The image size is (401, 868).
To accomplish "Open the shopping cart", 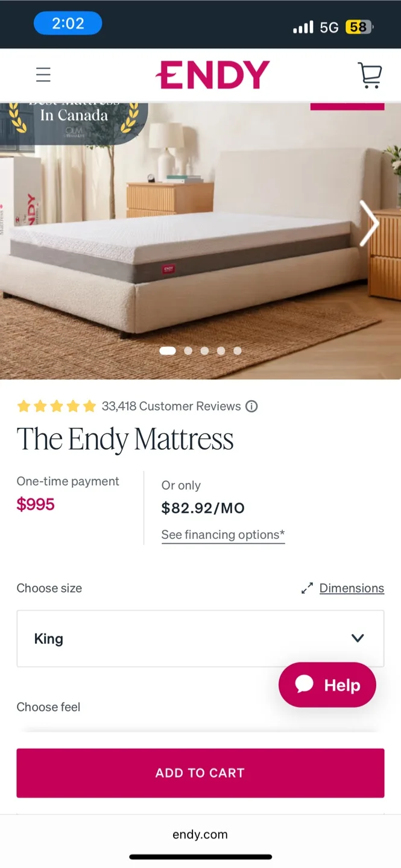I will (x=370, y=74).
